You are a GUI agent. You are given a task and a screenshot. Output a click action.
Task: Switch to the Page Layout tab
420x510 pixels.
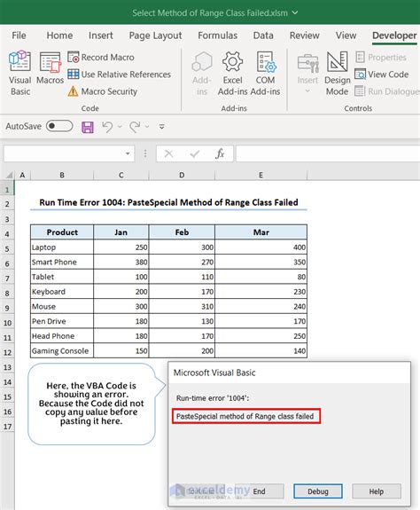(155, 35)
